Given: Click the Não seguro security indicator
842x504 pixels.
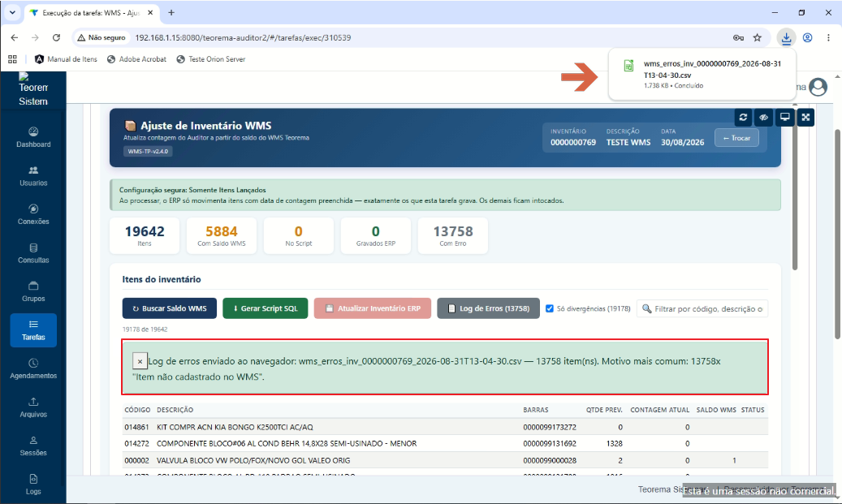Looking at the screenshot, I should click(101, 37).
